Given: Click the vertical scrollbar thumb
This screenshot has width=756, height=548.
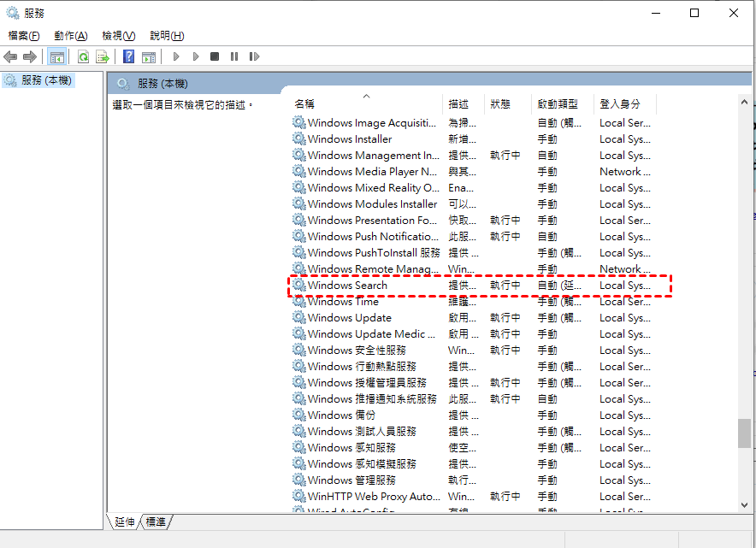Looking at the screenshot, I should 744,433.
